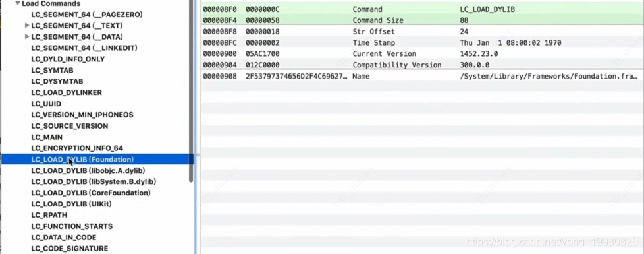The width and height of the screenshot is (644, 254).
Task: Select LC_LOAD_DYLIB (CoreFoundation) row
Action: coord(91,193)
